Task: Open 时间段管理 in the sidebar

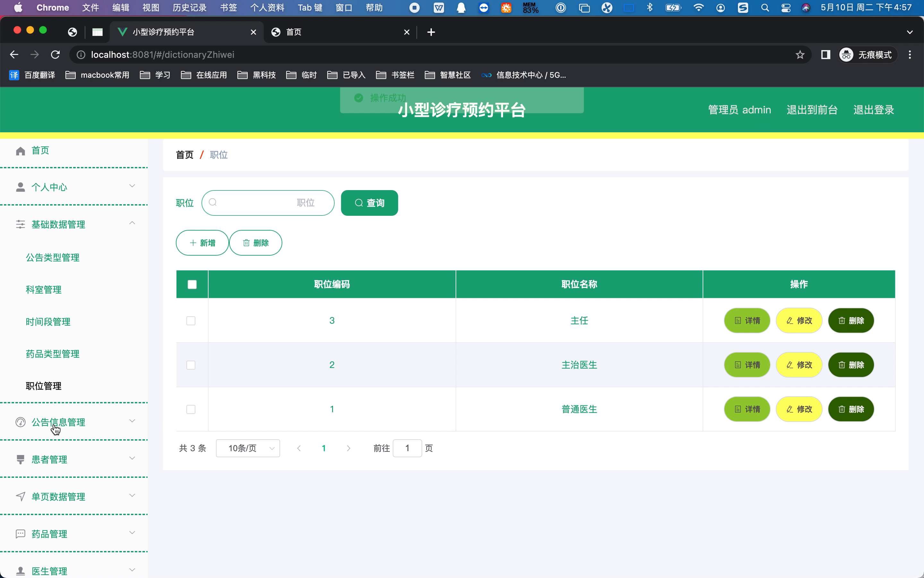Action: click(48, 322)
